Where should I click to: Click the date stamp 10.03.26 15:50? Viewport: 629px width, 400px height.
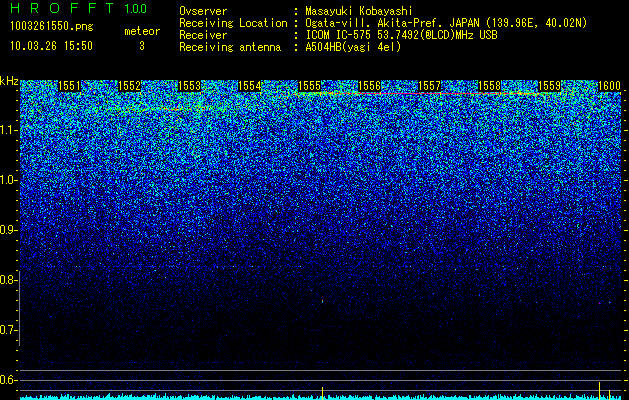pos(51,46)
